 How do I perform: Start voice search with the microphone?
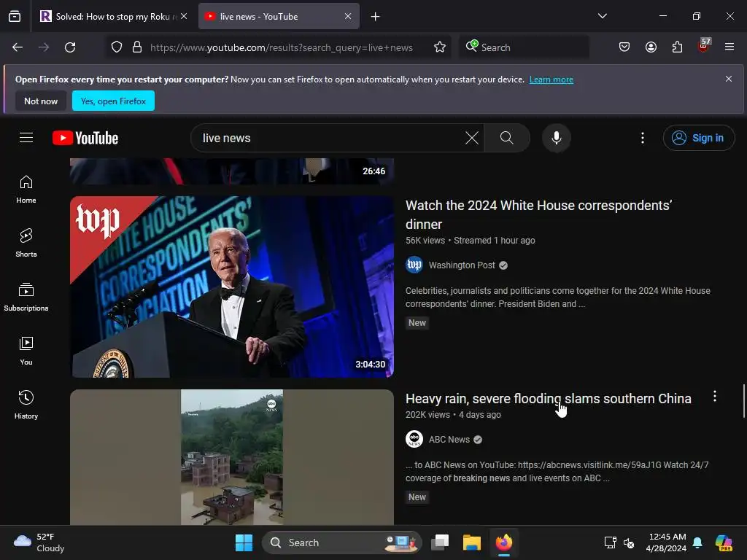tap(556, 138)
